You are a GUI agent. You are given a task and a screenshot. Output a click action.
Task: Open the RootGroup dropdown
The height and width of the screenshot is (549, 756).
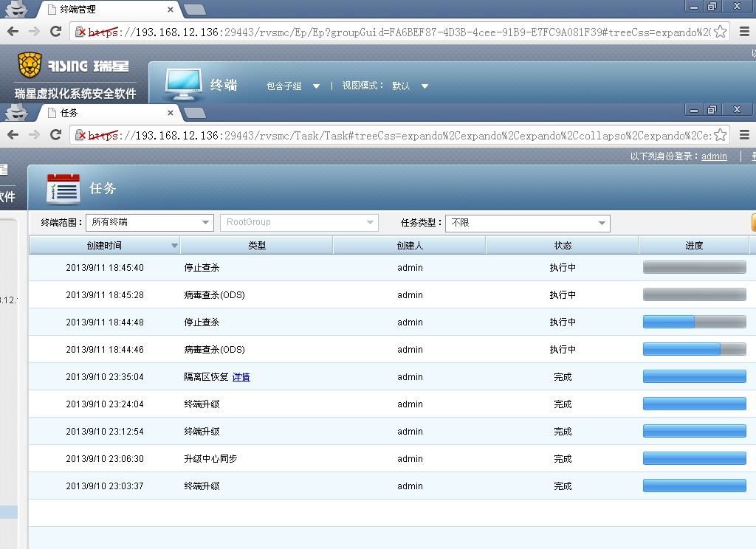[x=300, y=222]
